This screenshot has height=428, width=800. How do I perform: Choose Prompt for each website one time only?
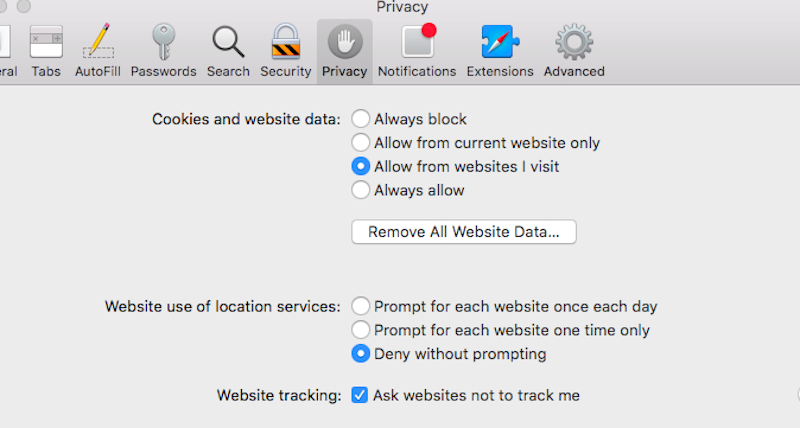[361, 330]
